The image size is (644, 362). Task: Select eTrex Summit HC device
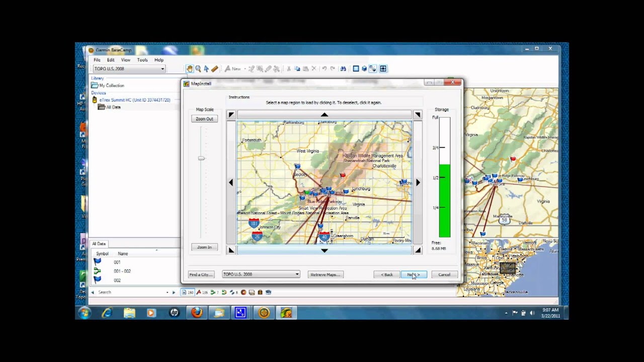[x=135, y=100]
